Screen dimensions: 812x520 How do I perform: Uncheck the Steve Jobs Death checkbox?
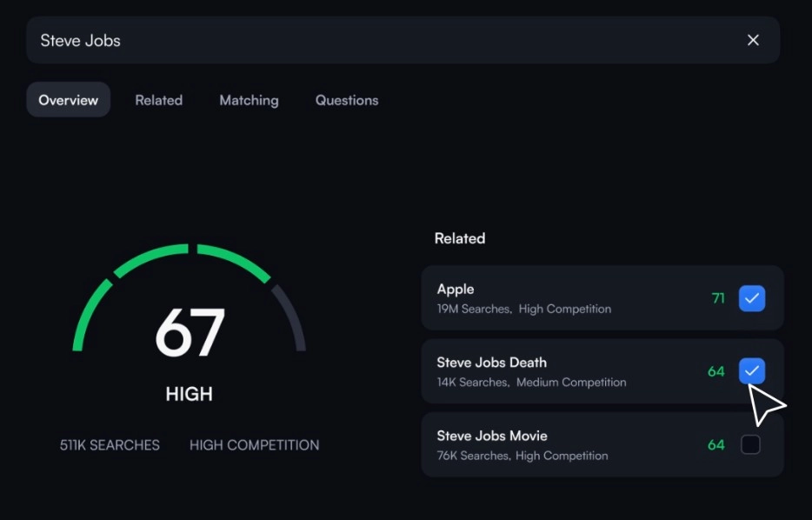tap(751, 371)
